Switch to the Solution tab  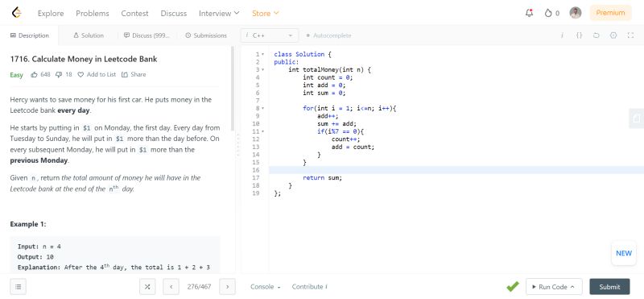pos(89,35)
